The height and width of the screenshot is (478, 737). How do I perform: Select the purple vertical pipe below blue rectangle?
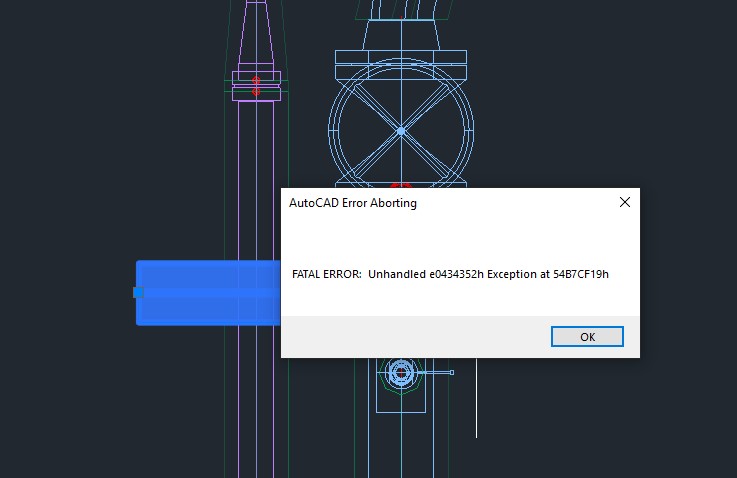point(256,401)
